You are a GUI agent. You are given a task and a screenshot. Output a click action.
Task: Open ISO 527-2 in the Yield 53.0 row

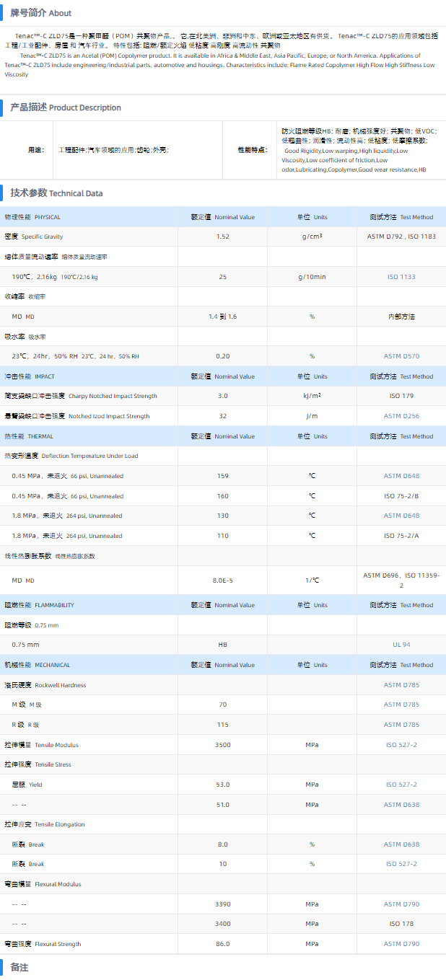(x=401, y=785)
